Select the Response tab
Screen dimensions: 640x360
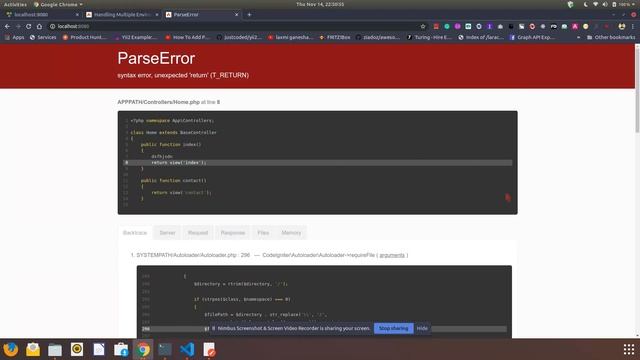(233, 233)
